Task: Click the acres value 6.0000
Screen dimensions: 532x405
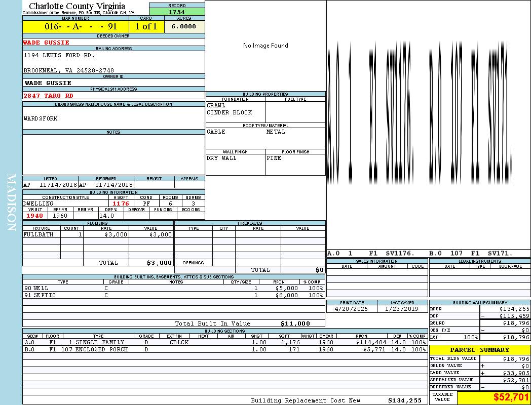Action: point(184,26)
